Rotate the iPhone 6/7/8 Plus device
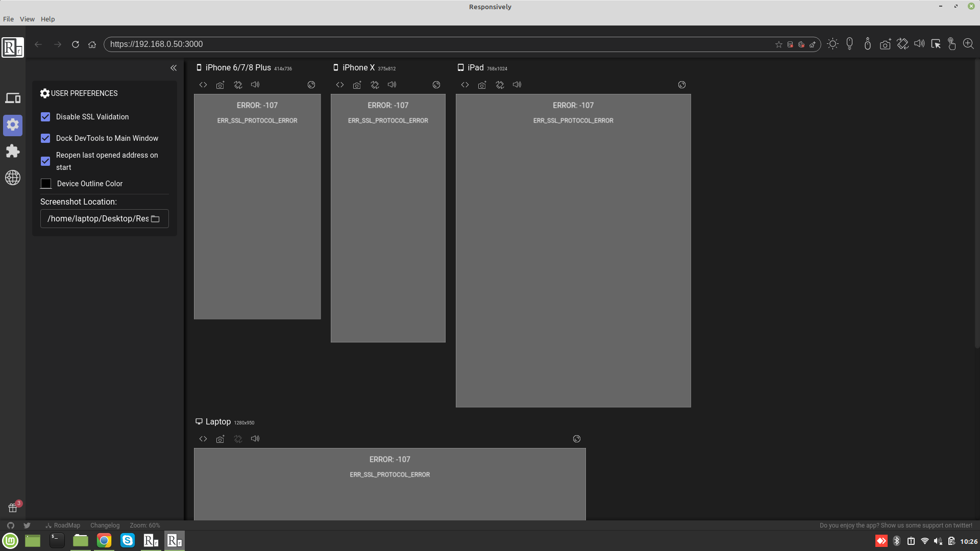 point(238,85)
